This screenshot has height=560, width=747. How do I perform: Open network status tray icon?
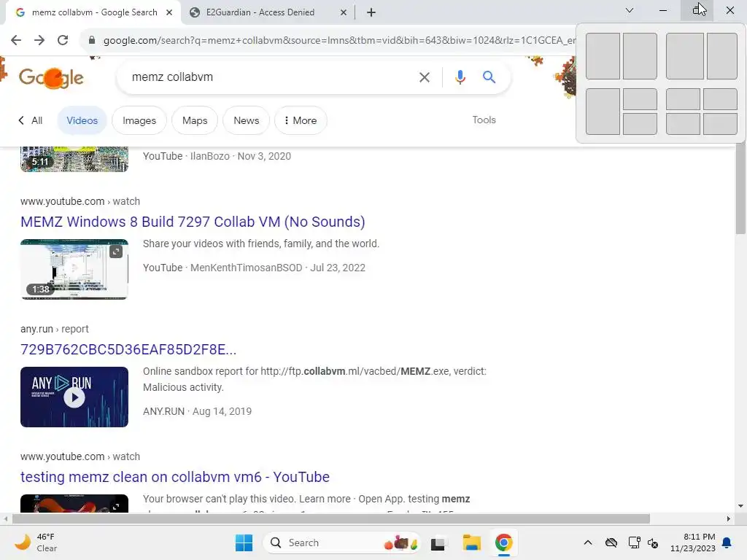pos(634,542)
